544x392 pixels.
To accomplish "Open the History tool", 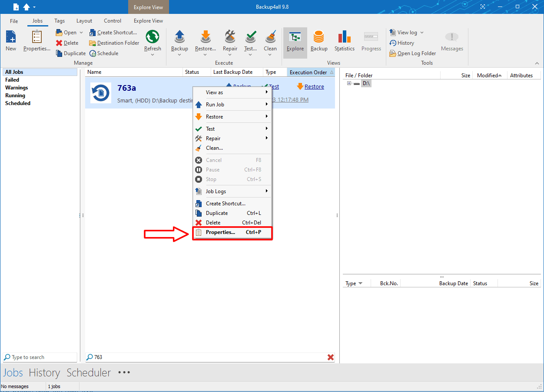I will [x=402, y=43].
